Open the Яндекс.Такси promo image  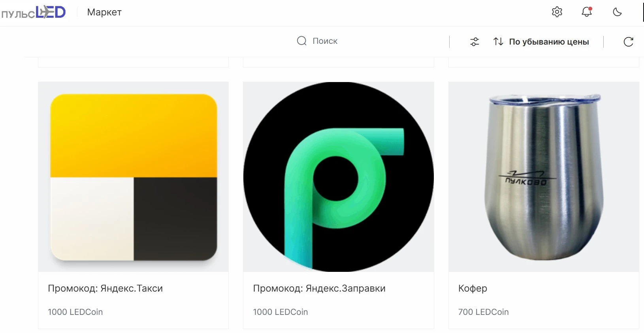[x=134, y=177]
